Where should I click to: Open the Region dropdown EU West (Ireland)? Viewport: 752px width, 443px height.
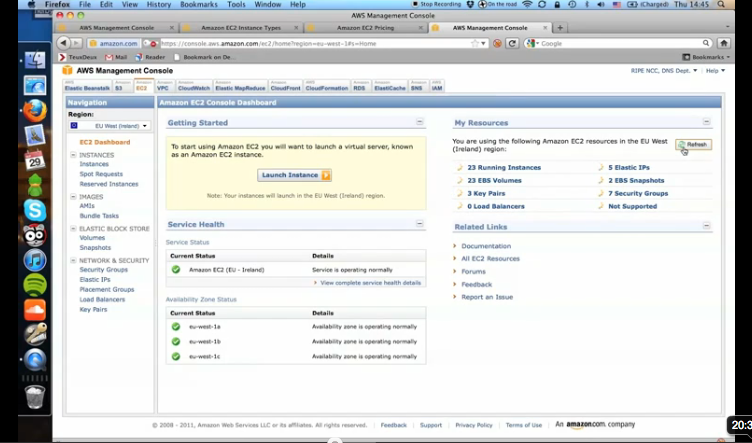click(109, 126)
